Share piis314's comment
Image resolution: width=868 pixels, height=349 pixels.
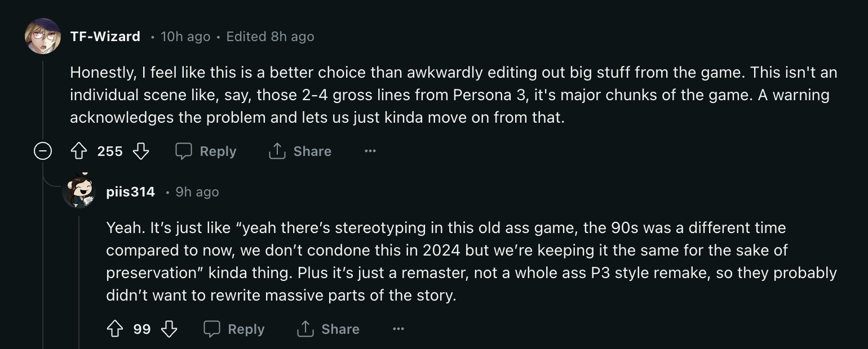coord(328,329)
